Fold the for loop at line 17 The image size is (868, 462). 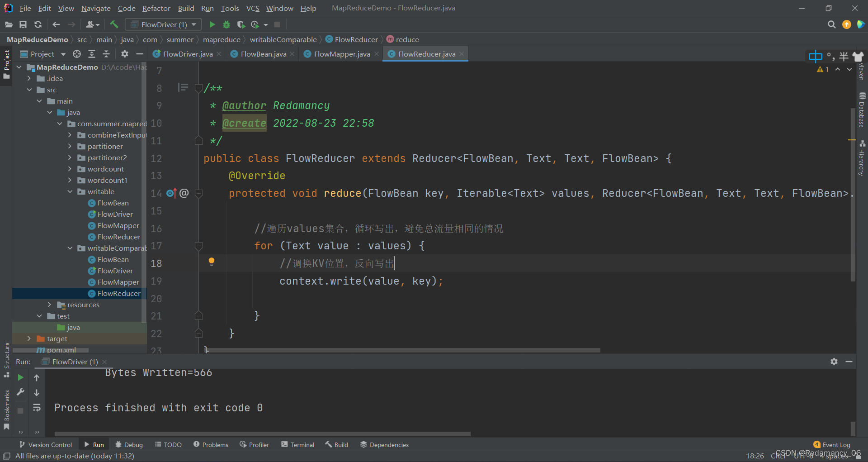pos(198,246)
